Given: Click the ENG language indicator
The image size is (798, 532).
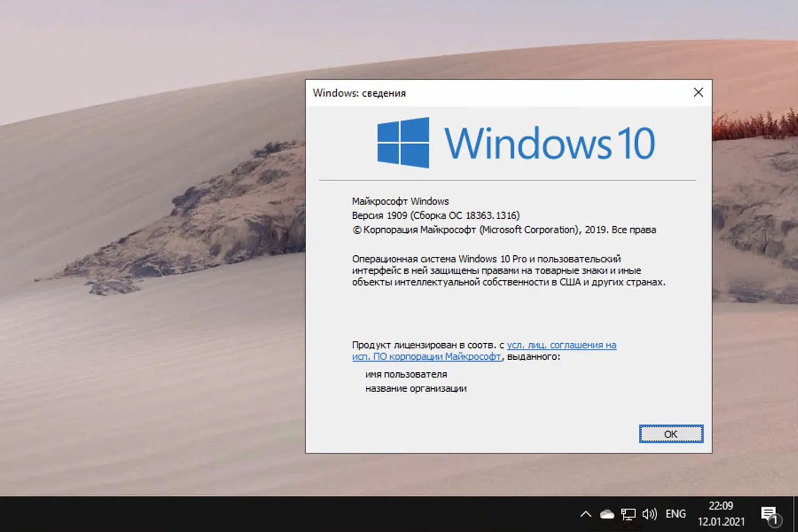Looking at the screenshot, I should tap(675, 514).
